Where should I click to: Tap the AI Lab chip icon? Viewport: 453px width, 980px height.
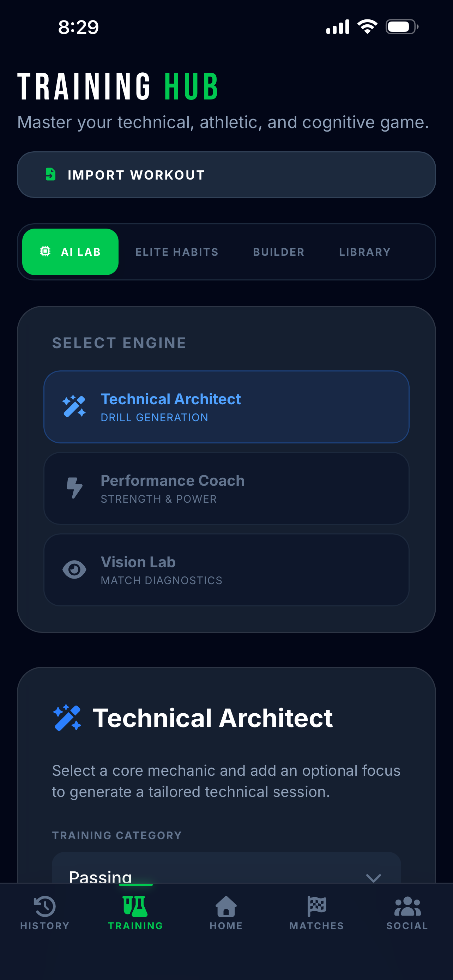pos(45,252)
